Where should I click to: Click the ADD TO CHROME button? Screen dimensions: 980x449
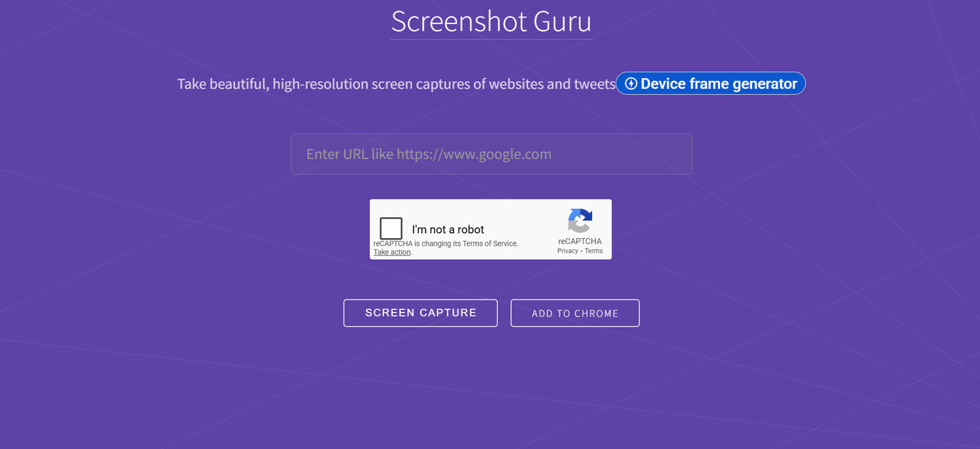tap(575, 313)
